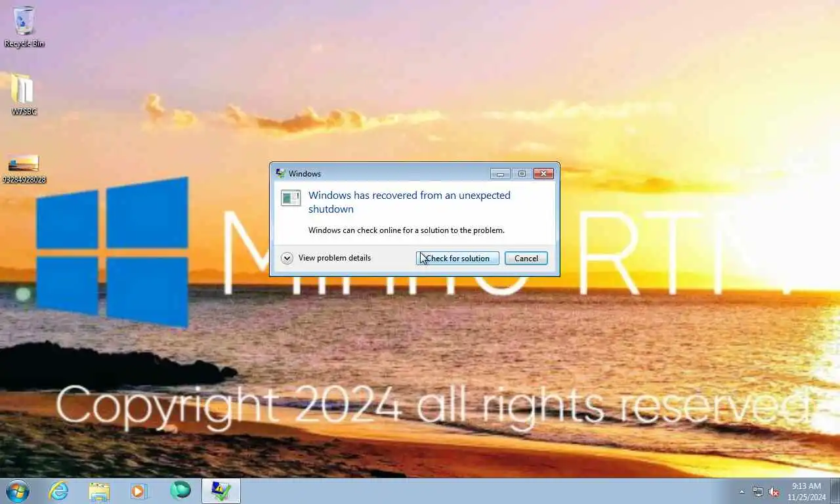Select the W7SBC folder on desktop
Screen dimensions: 840x504
[x=24, y=95]
